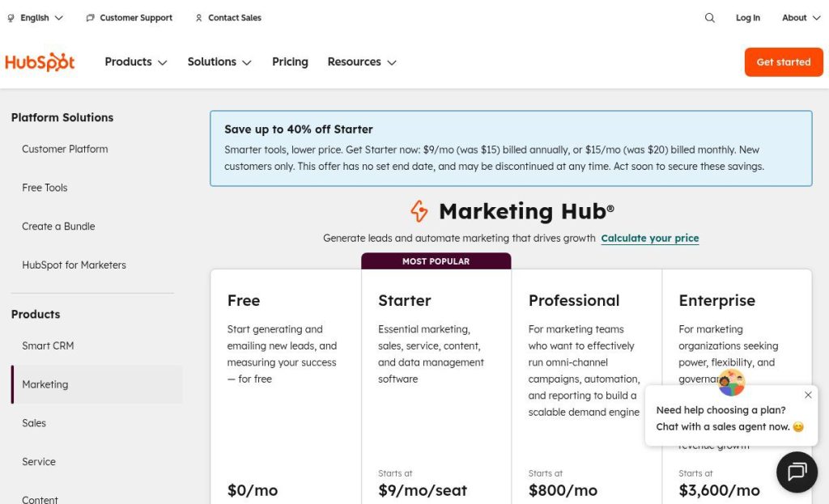
Task: Select Smart CRM in the sidebar
Action: [x=48, y=345]
